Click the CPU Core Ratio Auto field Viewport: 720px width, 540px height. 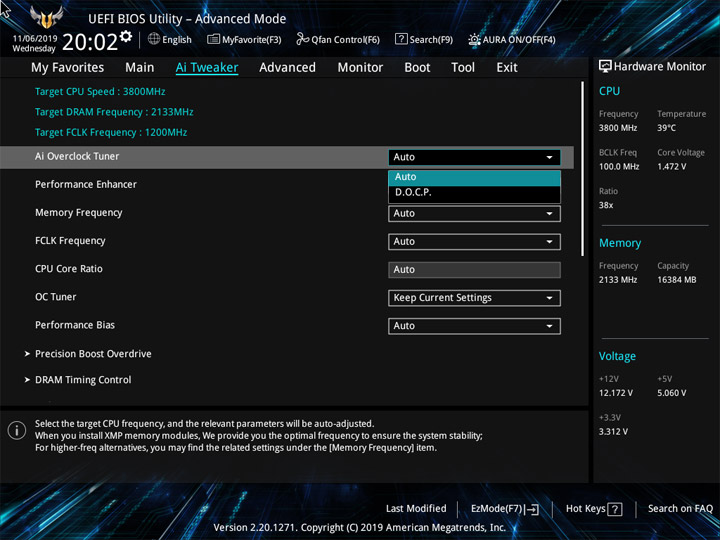click(x=474, y=270)
